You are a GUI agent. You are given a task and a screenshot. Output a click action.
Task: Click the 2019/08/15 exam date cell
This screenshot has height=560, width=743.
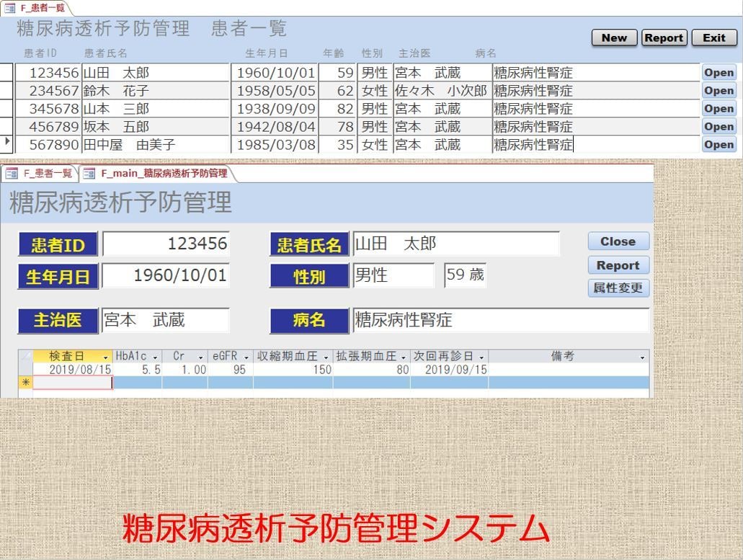[x=73, y=370]
